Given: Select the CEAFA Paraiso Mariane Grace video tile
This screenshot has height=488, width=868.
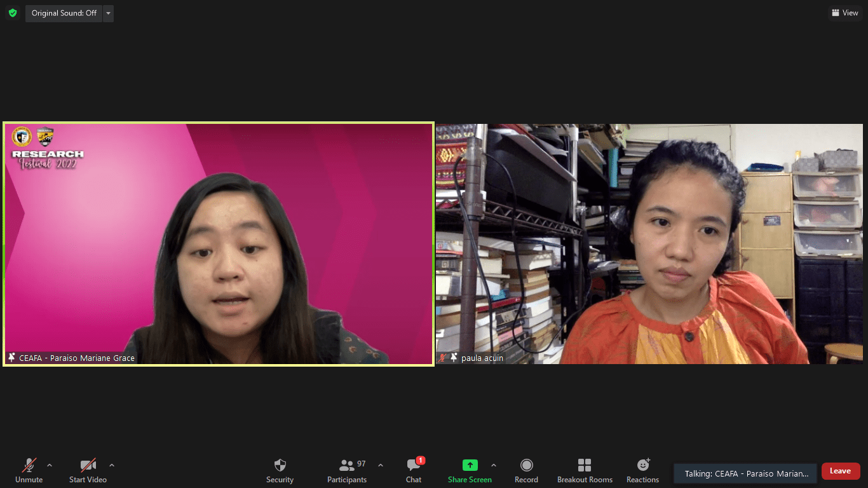Looking at the screenshot, I should [219, 244].
